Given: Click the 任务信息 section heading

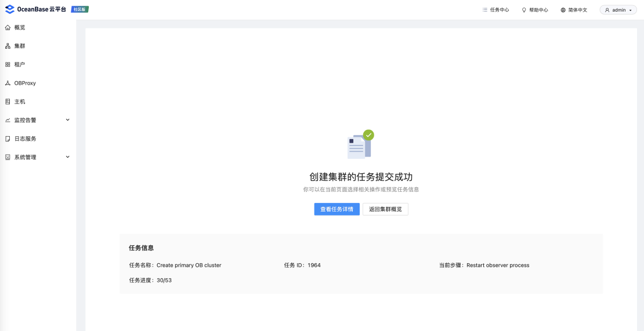Looking at the screenshot, I should (142, 248).
